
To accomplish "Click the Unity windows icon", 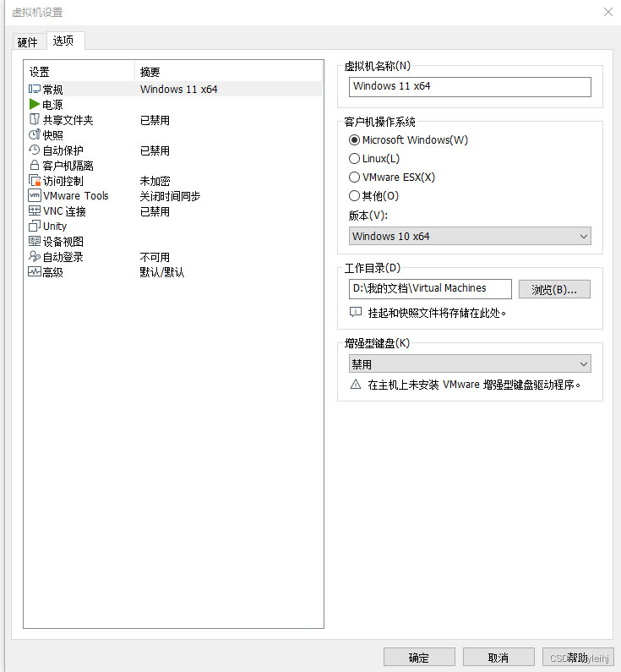I will (x=35, y=226).
